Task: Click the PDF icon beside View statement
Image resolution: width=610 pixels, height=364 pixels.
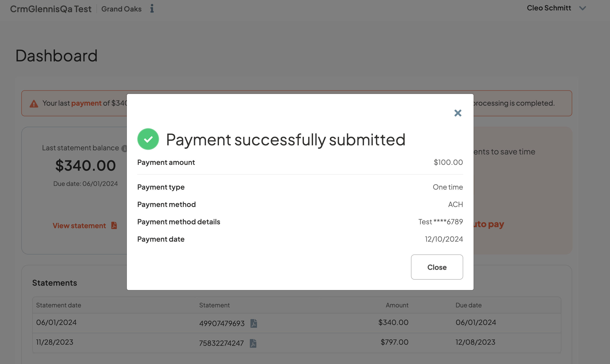Action: pyautogui.click(x=114, y=225)
